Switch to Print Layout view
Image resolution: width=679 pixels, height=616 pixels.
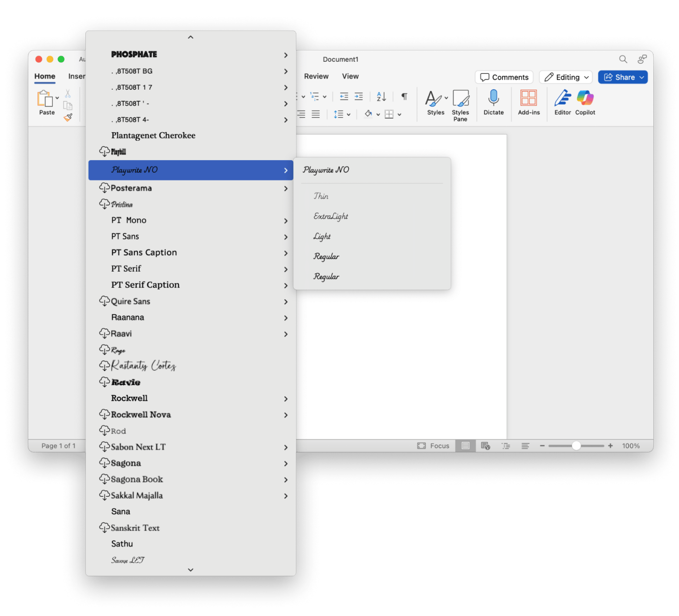pos(465,446)
